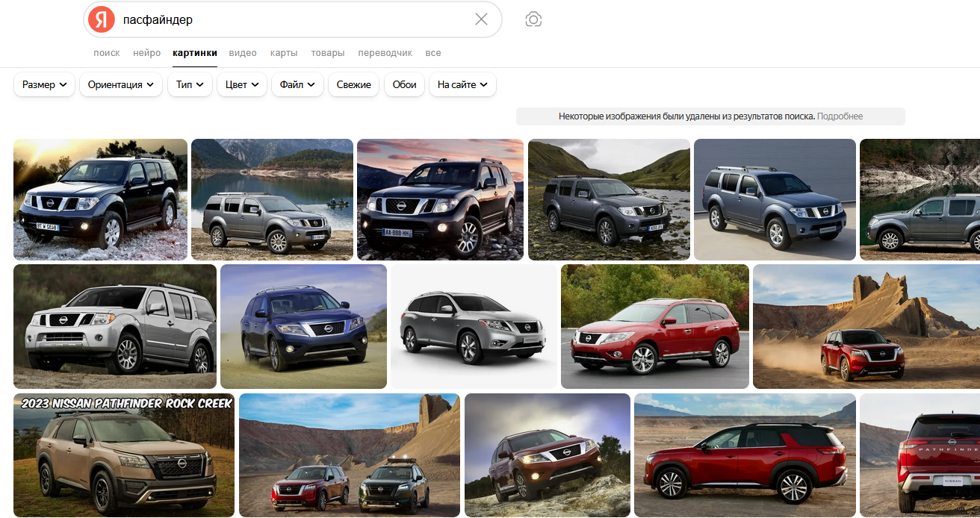
Task: Open dark gray Pathfinder by river valley image
Action: click(x=609, y=199)
